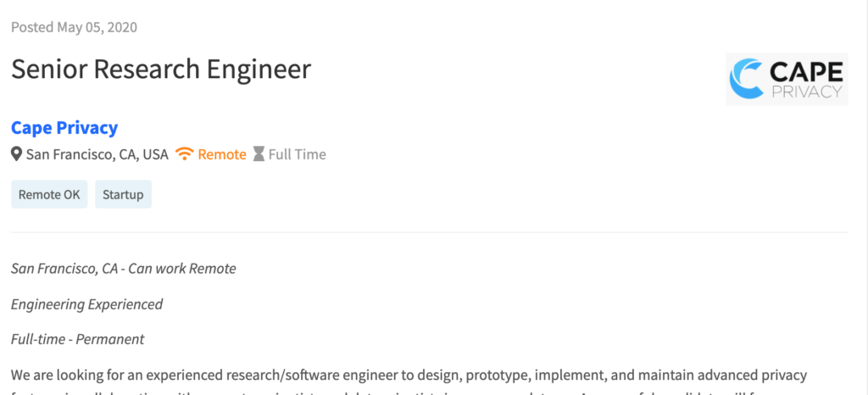Image resolution: width=868 pixels, height=395 pixels.
Task: Click the italic Can work Remote line
Action: [x=124, y=269]
